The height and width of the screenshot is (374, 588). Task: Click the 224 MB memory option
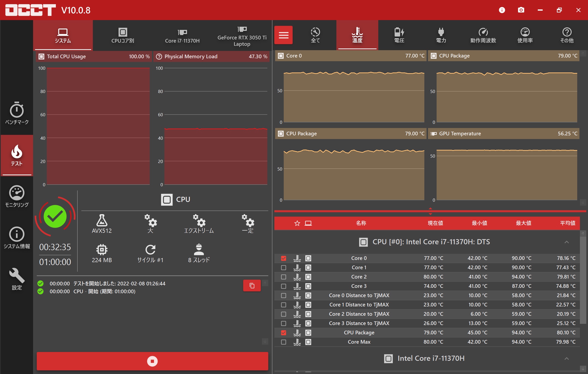[x=102, y=253]
